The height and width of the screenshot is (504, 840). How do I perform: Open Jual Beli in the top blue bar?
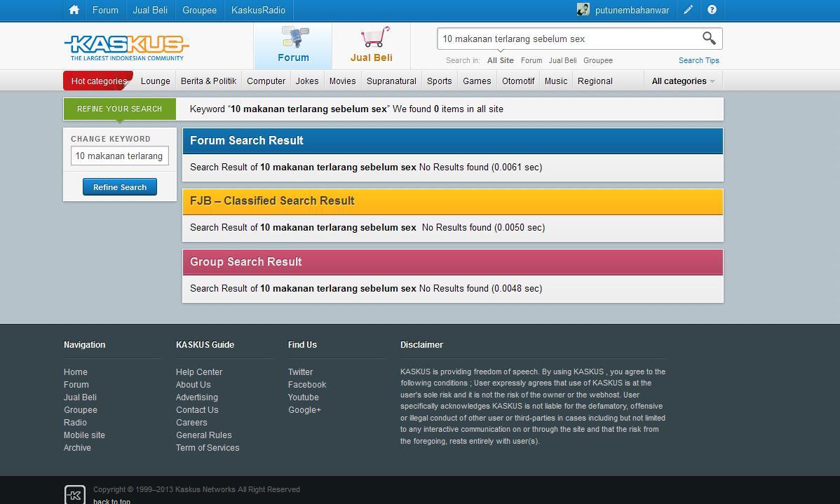tap(150, 11)
